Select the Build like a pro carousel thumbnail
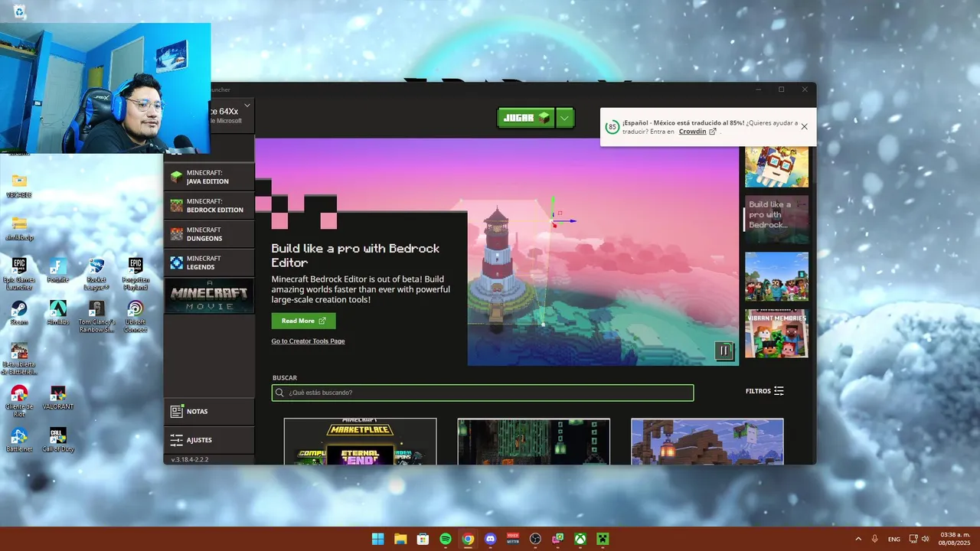This screenshot has width=980, height=551. (776, 220)
